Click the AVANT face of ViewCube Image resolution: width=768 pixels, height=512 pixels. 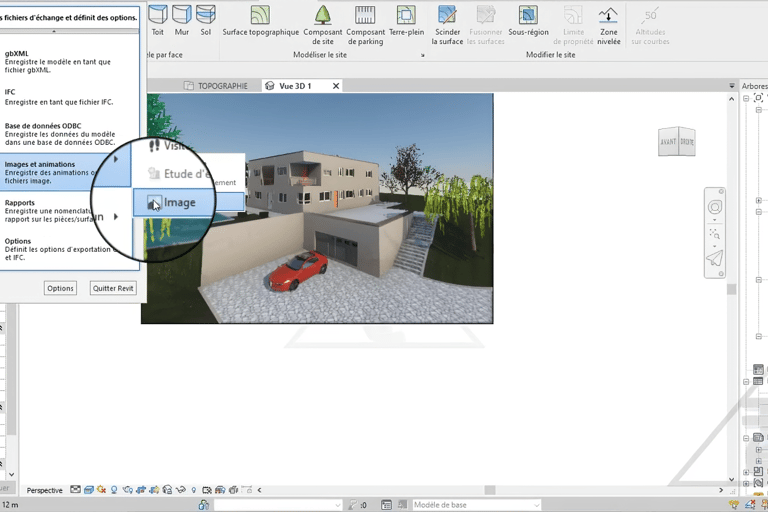point(668,142)
